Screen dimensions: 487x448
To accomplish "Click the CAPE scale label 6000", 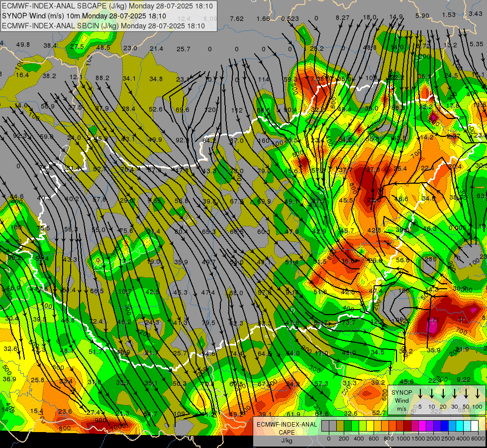I will coord(478,439).
